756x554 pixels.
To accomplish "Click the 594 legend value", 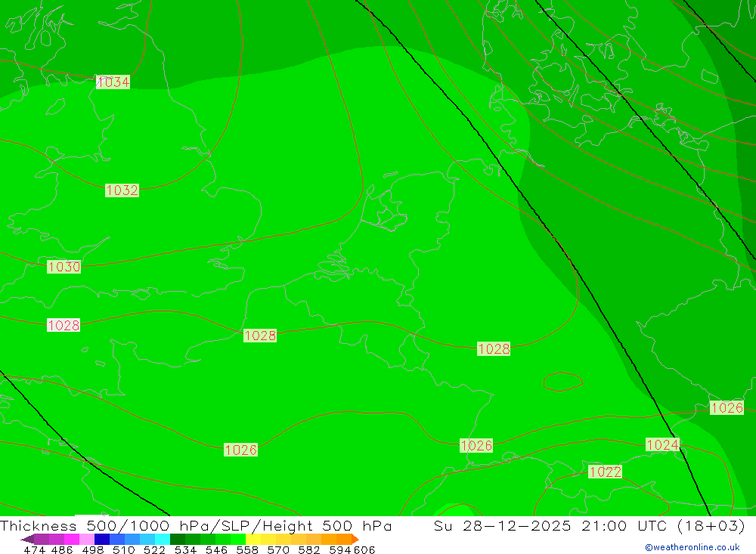I will [340, 550].
